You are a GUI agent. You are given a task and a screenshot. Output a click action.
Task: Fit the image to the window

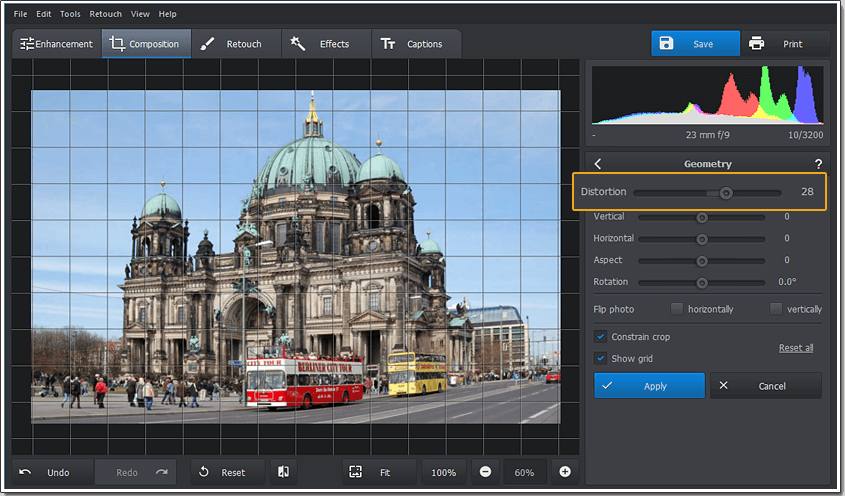click(x=379, y=472)
